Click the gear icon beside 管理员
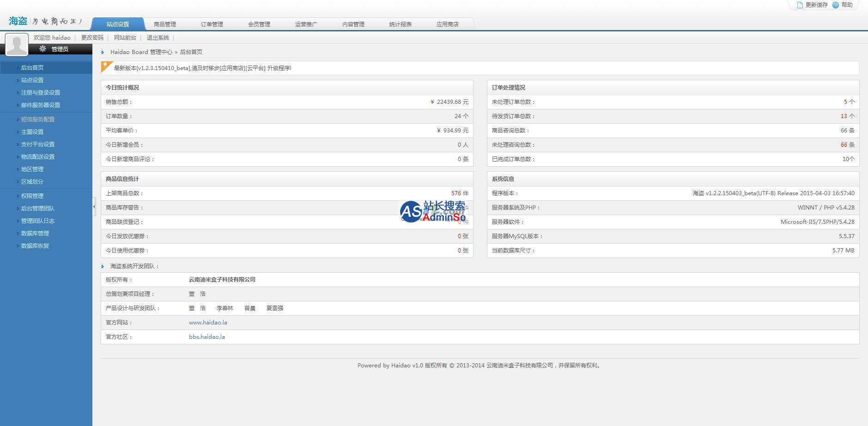Viewport: 868px width, 426px height. point(42,49)
